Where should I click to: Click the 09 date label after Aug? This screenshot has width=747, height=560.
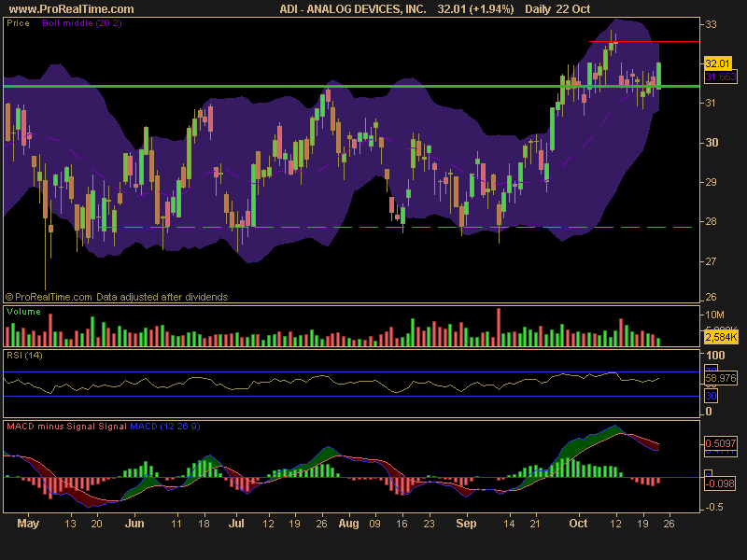click(375, 524)
